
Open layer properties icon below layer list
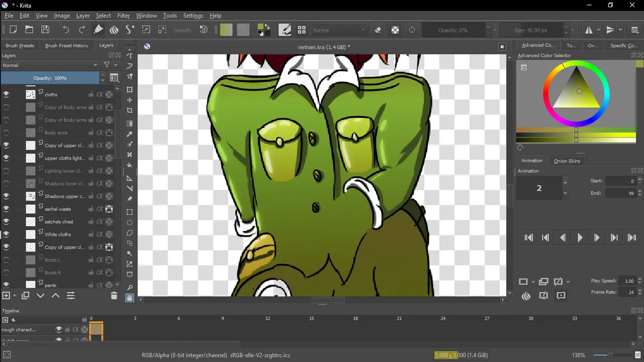tap(70, 296)
